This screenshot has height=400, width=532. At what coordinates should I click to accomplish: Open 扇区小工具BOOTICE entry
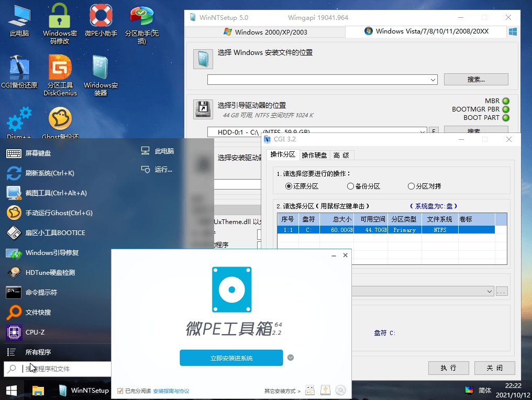(46, 233)
